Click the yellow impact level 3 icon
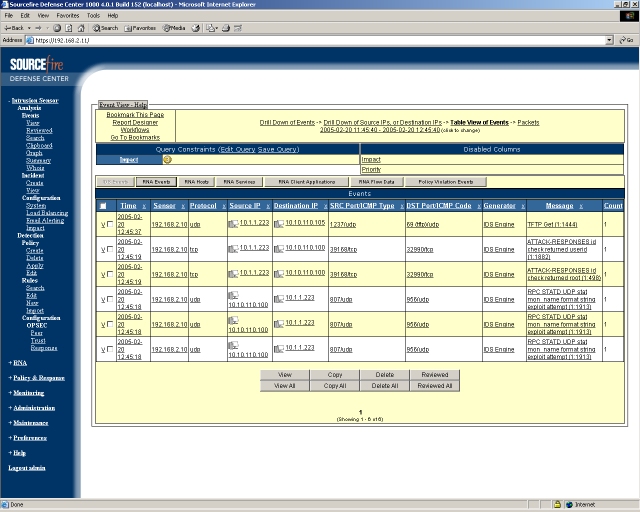This screenshot has width=640, height=512. 167,160
